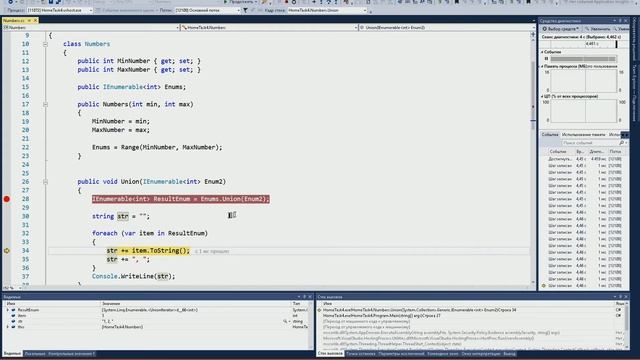The image size is (640, 360).
Task: Place the cursor in the ResultEnum declaration on line 28
Action: point(180,199)
